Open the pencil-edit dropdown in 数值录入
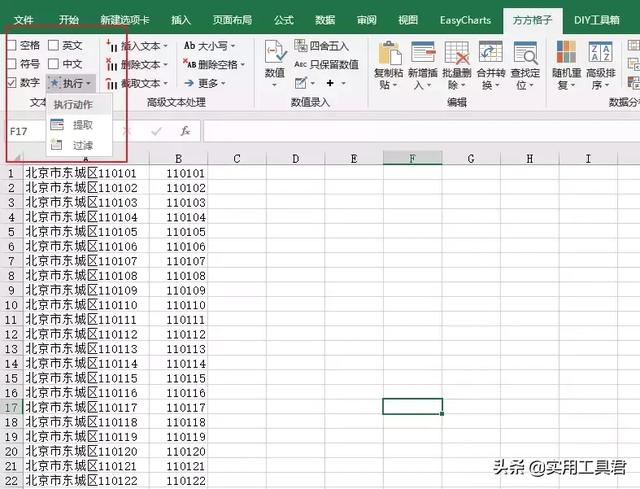640x489 pixels. click(304, 83)
